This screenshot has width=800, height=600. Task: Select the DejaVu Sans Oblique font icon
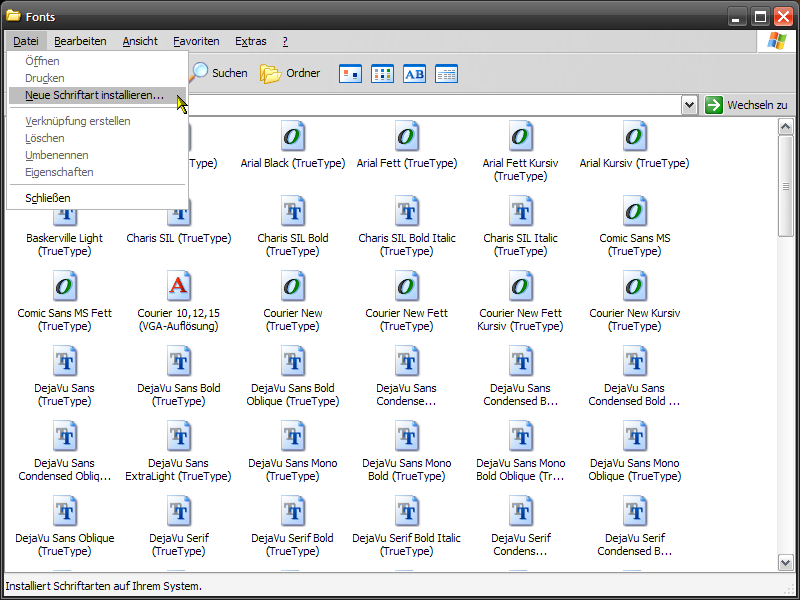coord(65,511)
